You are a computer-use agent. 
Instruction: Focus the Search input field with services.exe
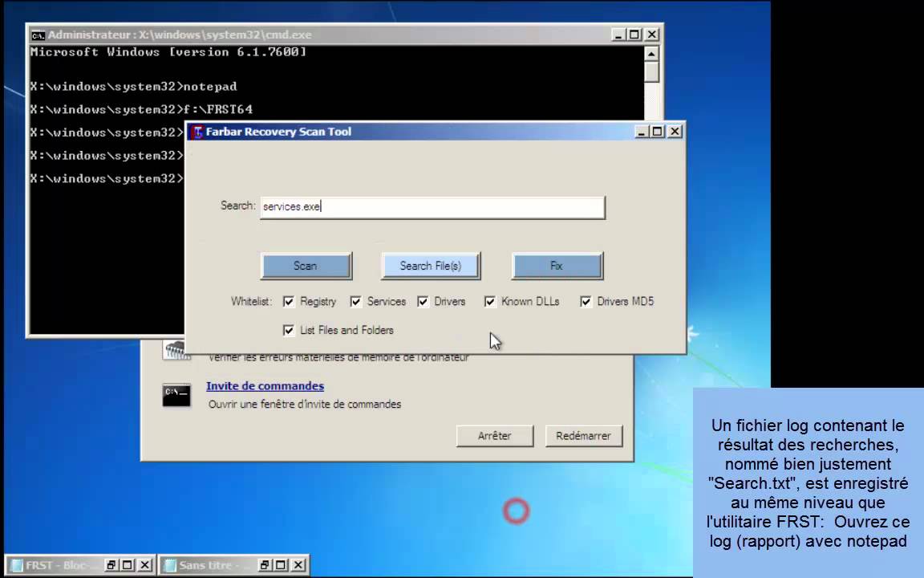pos(432,207)
